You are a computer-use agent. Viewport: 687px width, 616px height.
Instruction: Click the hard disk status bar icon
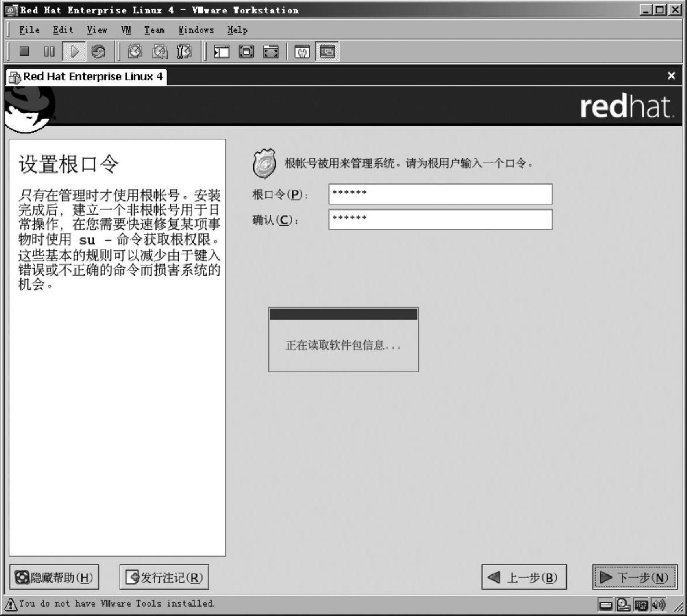click(x=606, y=606)
